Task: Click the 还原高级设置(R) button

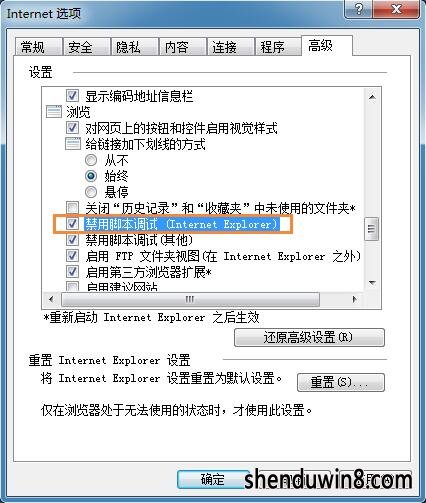Action: [x=309, y=337]
